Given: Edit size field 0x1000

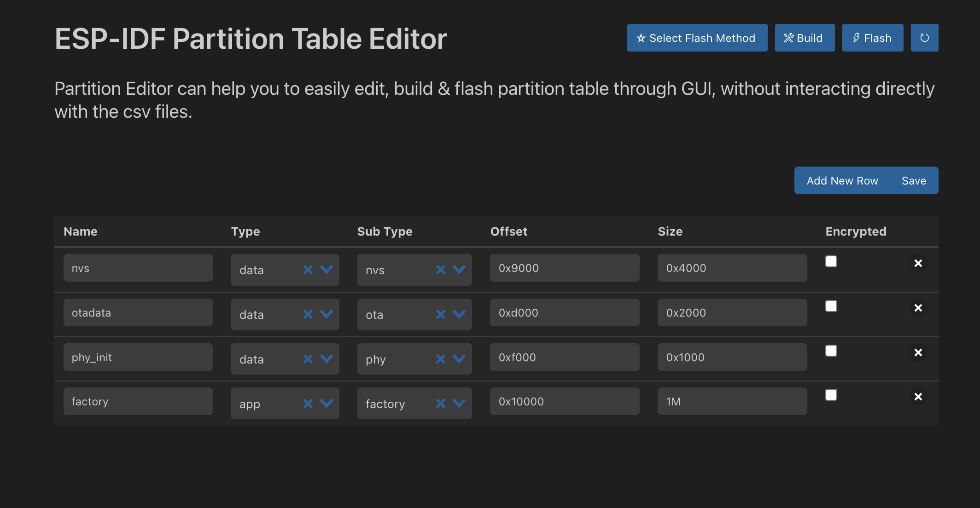Looking at the screenshot, I should (732, 357).
